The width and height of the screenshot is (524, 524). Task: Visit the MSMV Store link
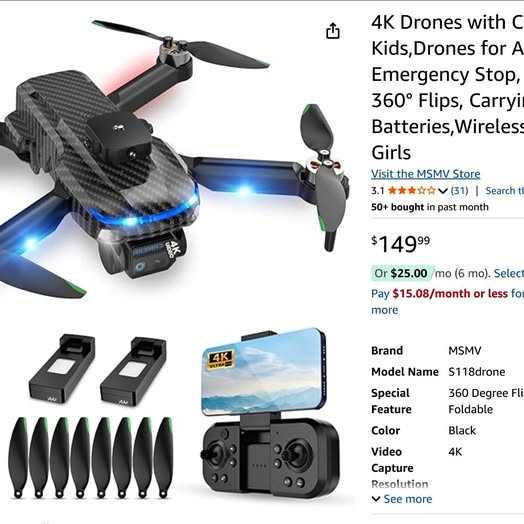(425, 174)
